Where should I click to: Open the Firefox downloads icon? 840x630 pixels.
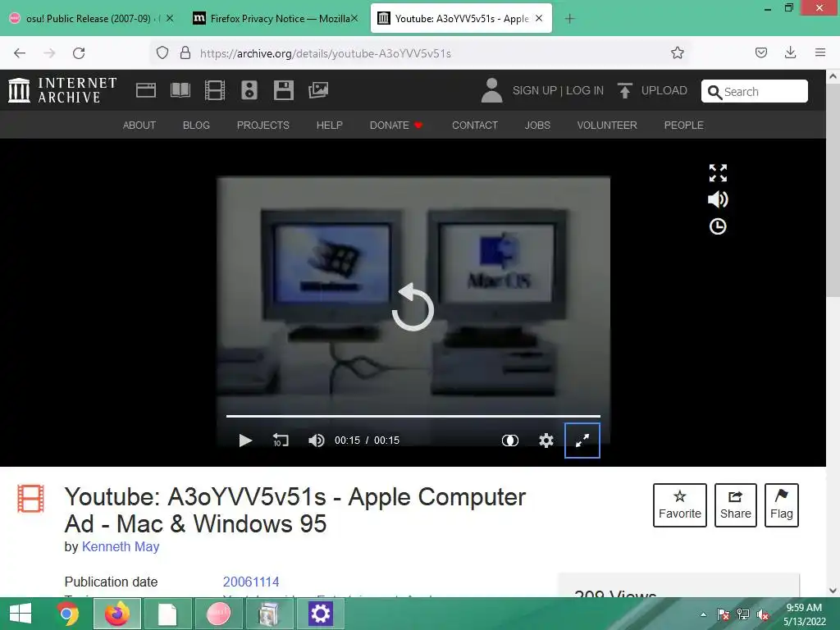790,52
